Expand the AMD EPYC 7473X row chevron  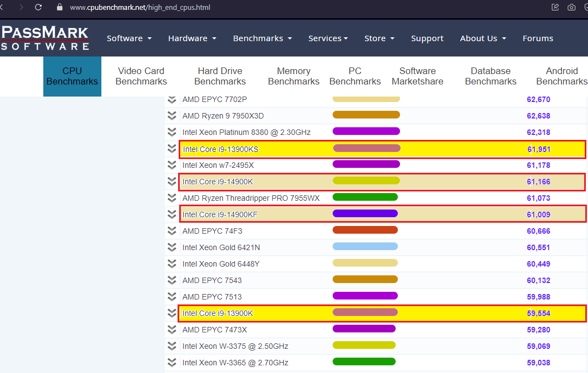click(x=172, y=330)
